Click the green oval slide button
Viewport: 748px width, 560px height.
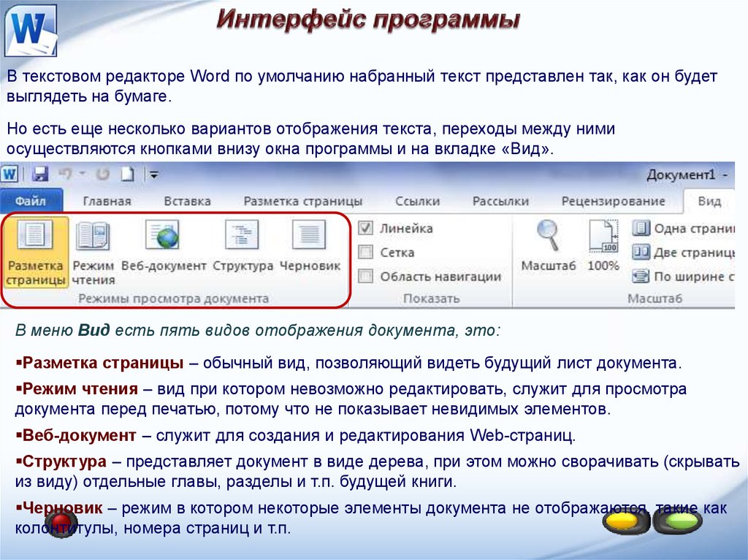(x=678, y=521)
